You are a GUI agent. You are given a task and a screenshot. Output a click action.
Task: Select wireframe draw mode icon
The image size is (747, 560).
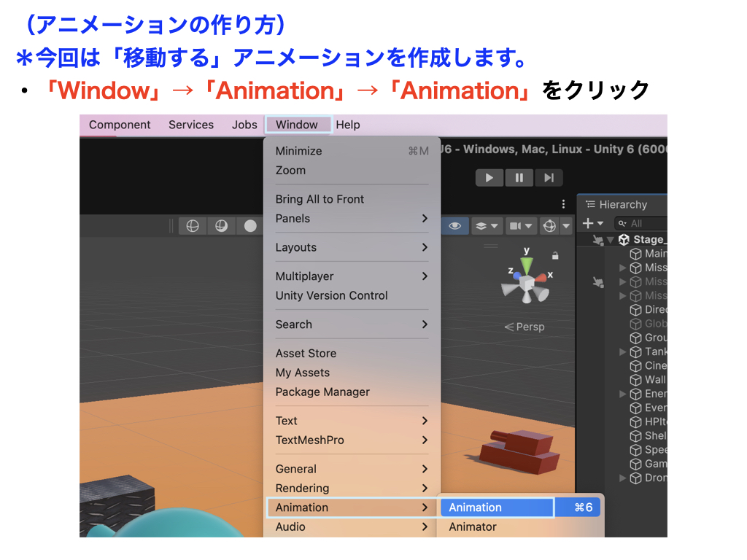[x=193, y=226]
